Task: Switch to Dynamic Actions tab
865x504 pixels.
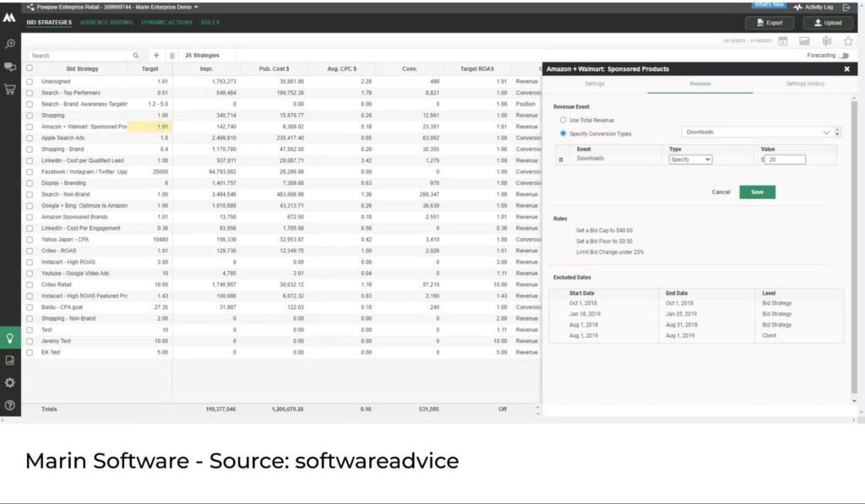Action: click(x=166, y=23)
